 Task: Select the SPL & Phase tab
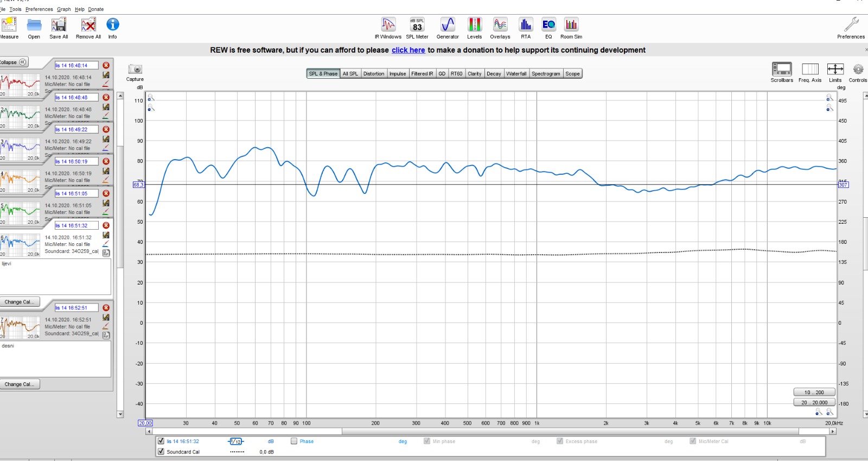[323, 74]
